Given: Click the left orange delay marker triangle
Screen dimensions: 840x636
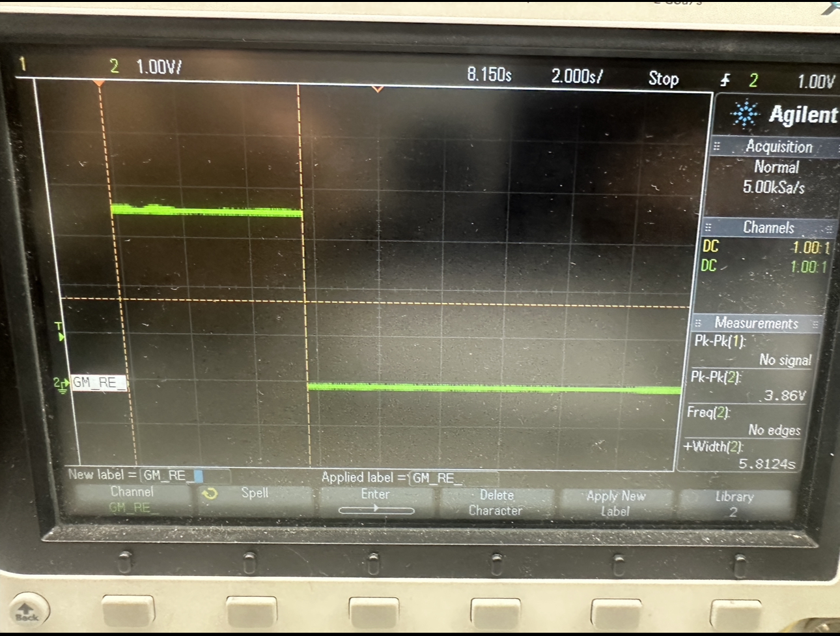Looking at the screenshot, I should click(99, 83).
